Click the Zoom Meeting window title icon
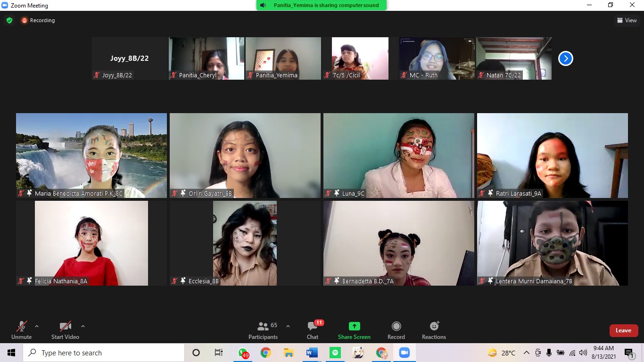Viewport: 644px width, 362px height. 5,5
